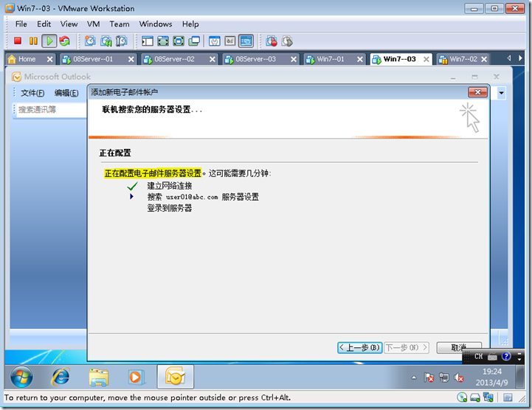
Task: Close the 添加新电子邮件帐户 dialog
Action: point(477,92)
